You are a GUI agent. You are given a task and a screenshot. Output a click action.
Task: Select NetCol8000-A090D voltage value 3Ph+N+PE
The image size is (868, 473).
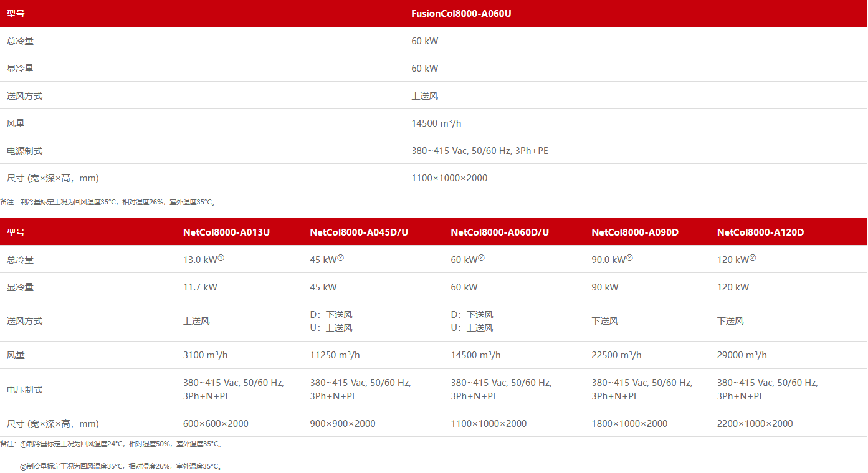click(642, 389)
